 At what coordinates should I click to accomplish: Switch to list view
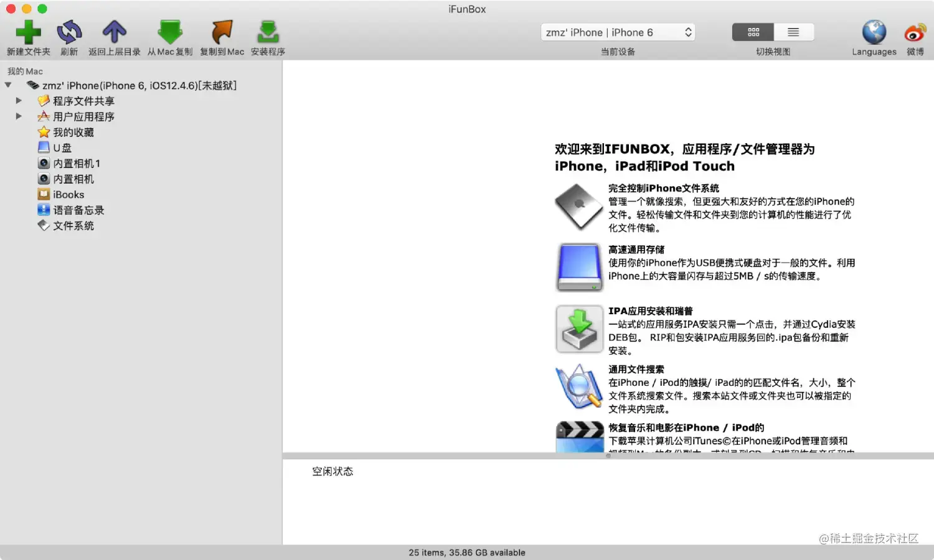[x=793, y=32]
